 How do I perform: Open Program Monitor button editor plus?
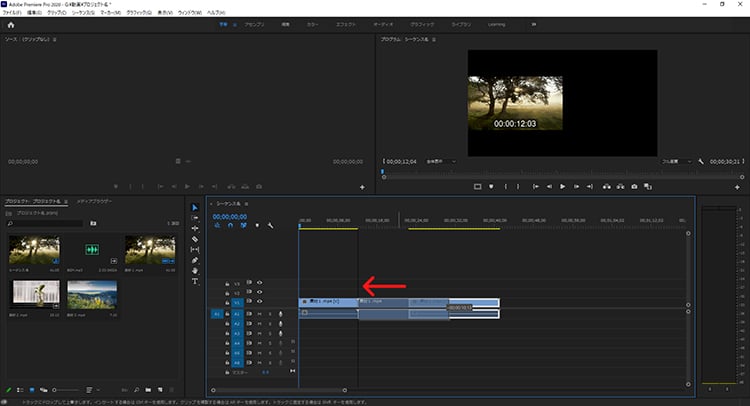pyautogui.click(x=737, y=187)
